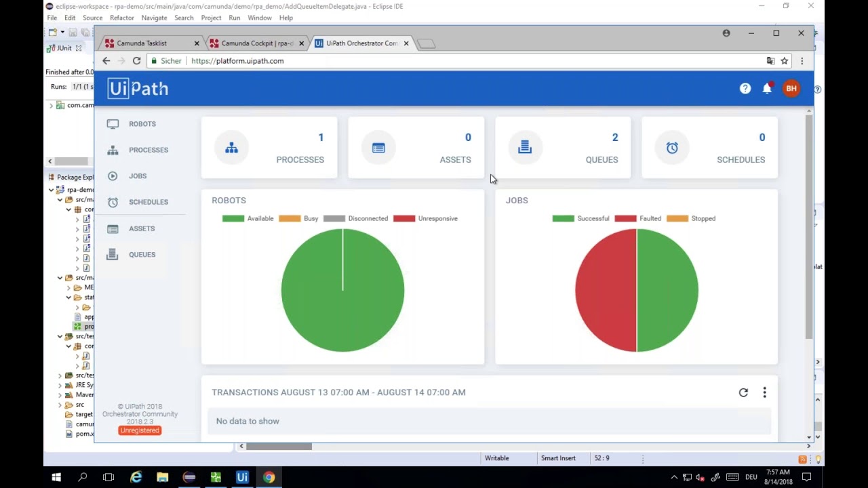Toggle the Successful legend in Jobs chart
Image resolution: width=868 pixels, height=488 pixels.
[581, 218]
